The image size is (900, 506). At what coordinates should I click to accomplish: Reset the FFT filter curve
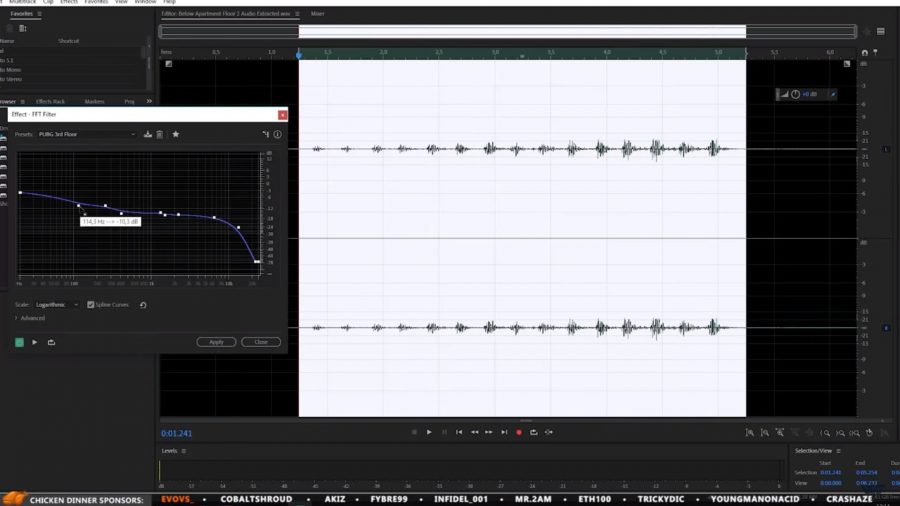pos(143,305)
